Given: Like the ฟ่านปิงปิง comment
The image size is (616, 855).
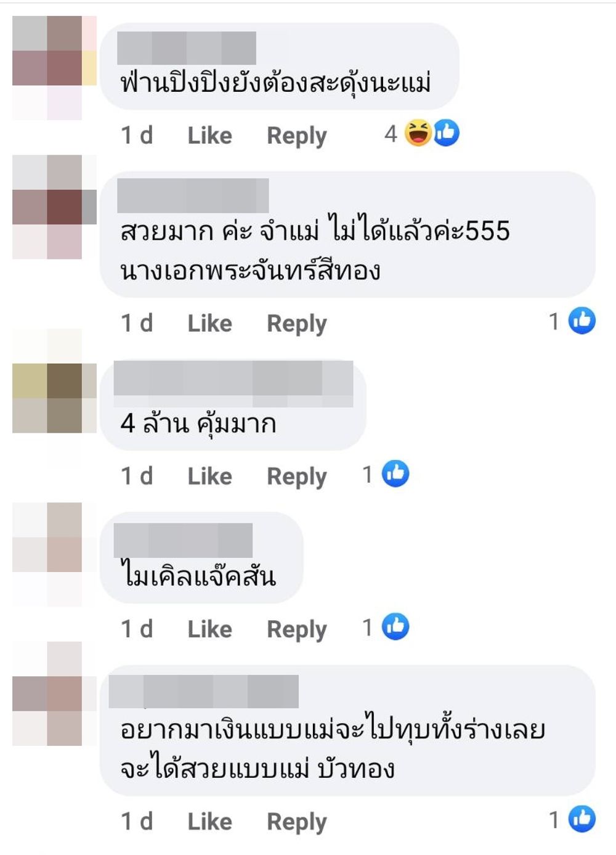Looking at the screenshot, I should (x=209, y=136).
